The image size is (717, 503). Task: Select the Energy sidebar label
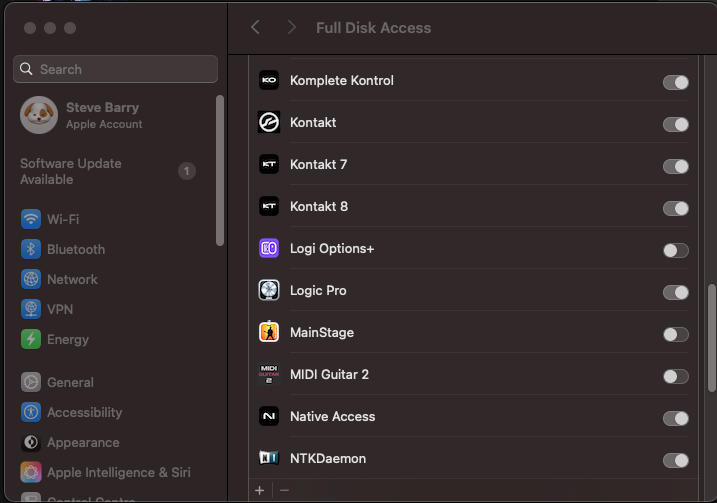click(x=68, y=340)
